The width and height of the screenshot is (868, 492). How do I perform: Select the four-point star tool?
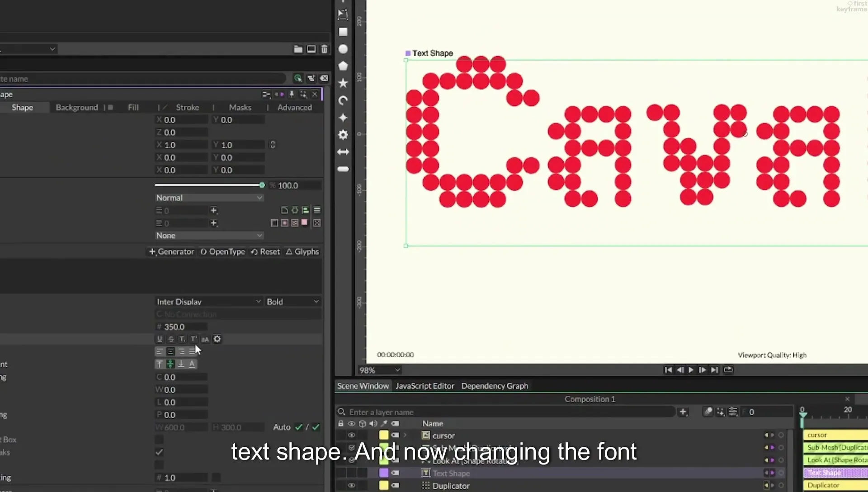(343, 118)
